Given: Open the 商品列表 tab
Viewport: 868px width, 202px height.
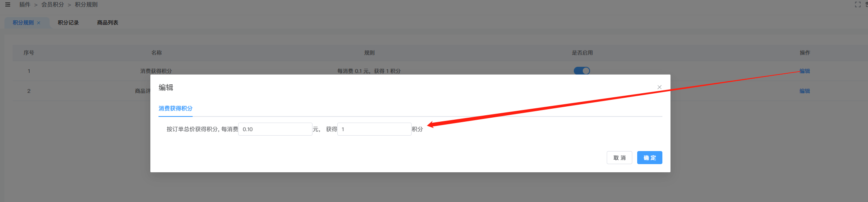Looking at the screenshot, I should pyautogui.click(x=108, y=23).
